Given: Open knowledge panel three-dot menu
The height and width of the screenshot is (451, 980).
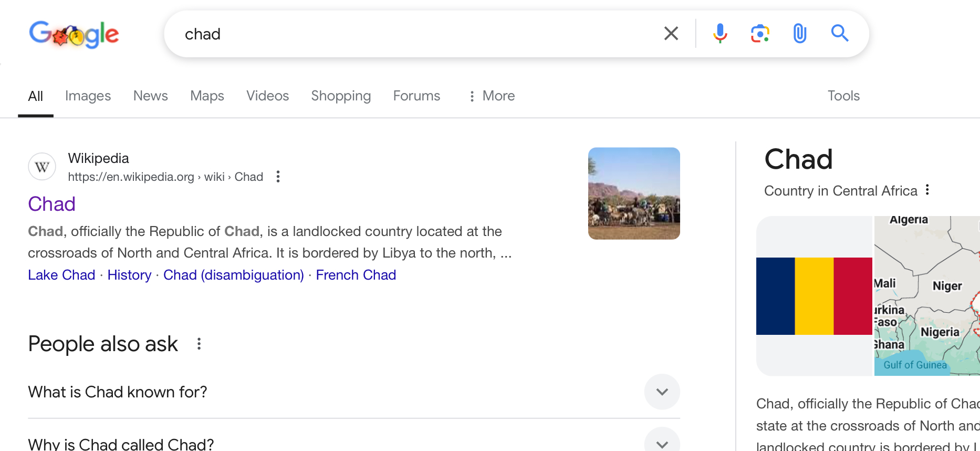Looking at the screenshot, I should pos(927,190).
